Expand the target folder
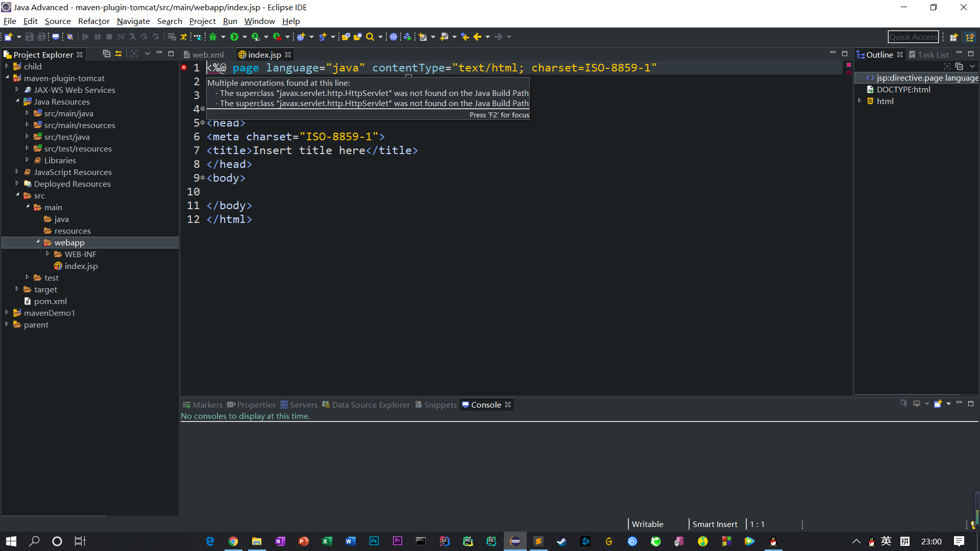The image size is (980, 551). pyautogui.click(x=17, y=289)
